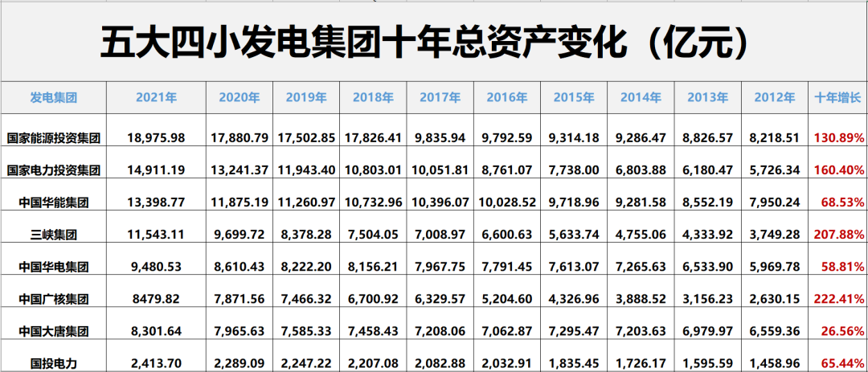Select cell value 2,413.70
868x372 pixels.
[x=156, y=363]
